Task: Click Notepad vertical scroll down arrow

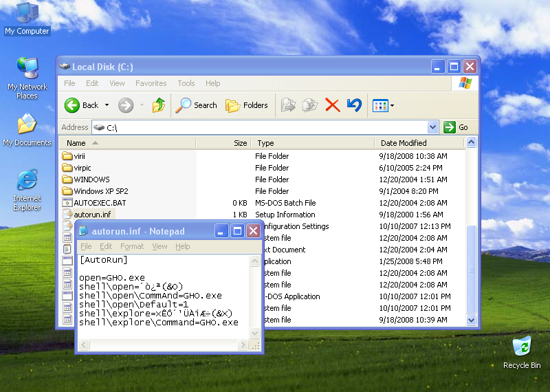Action: [x=254, y=333]
